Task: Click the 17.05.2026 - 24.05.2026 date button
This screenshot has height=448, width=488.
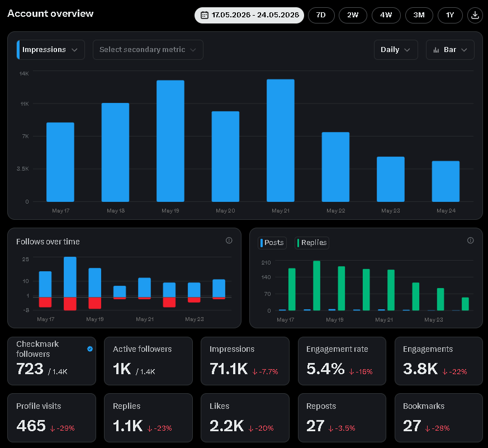Action: point(249,15)
